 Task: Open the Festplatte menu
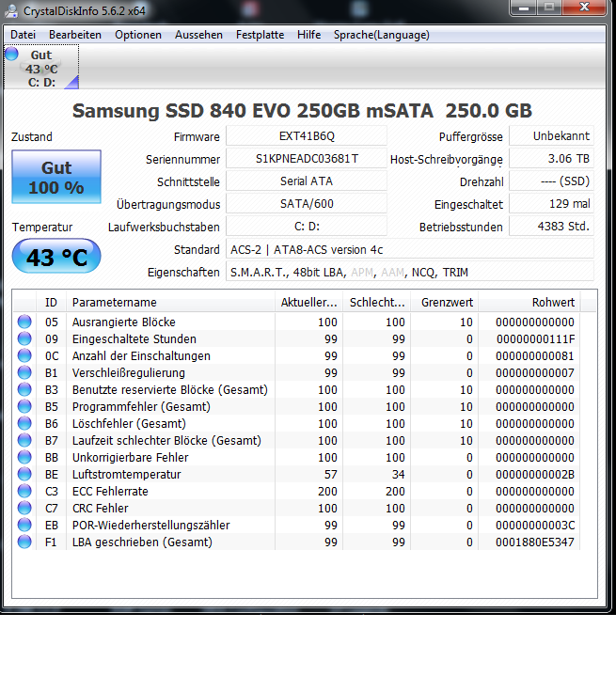coord(260,35)
